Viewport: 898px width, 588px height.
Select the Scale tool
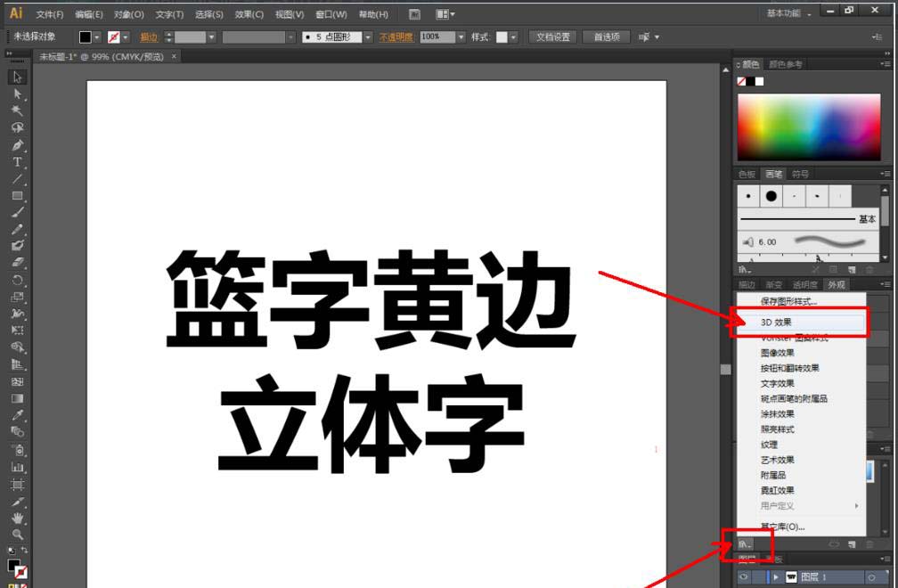coord(17,297)
